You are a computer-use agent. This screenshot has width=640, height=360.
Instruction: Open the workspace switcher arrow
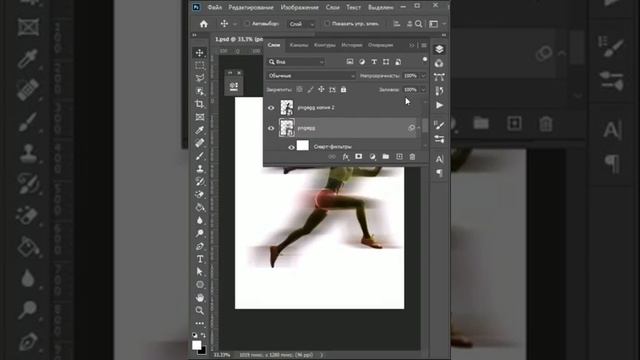pos(444,24)
